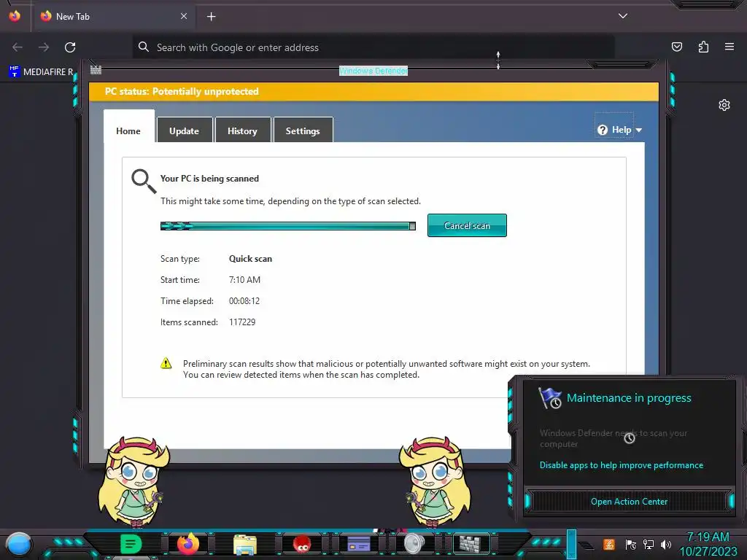
Task: Click the Maintenance in progress heading
Action: click(629, 398)
